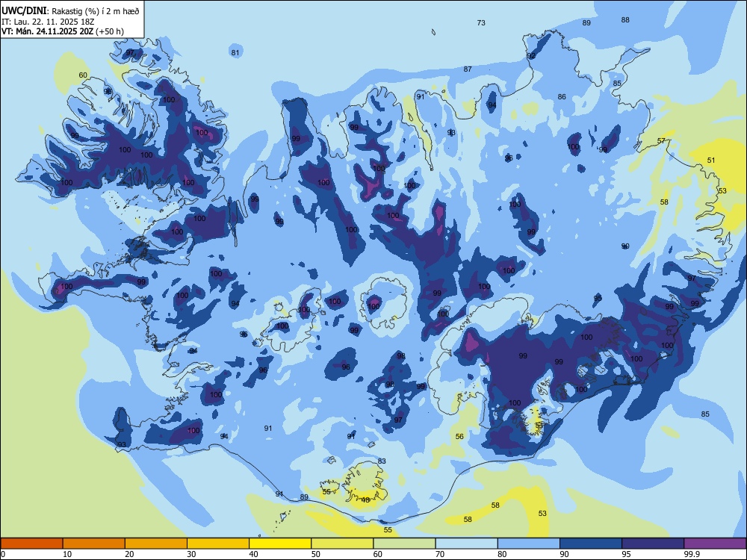This screenshot has height=560, width=747.
Task: Pick the pale blue 70–80 legend swatch
Action: [466, 544]
